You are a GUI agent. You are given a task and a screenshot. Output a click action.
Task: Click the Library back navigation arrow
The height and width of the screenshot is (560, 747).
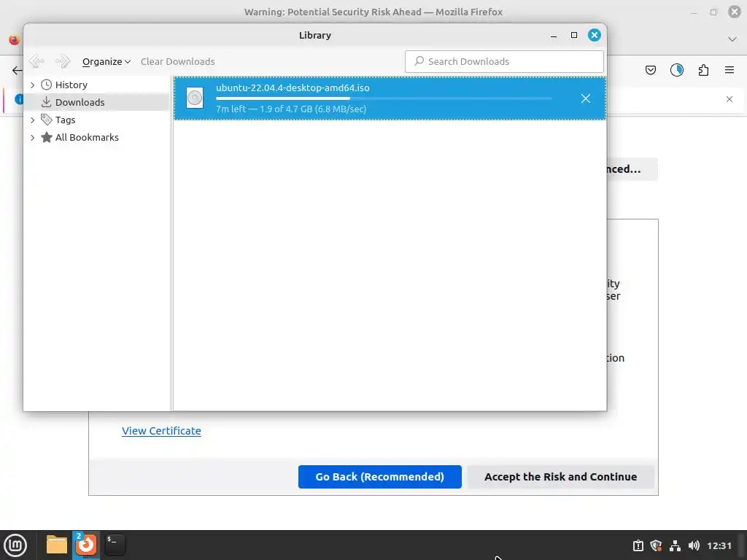(x=36, y=61)
